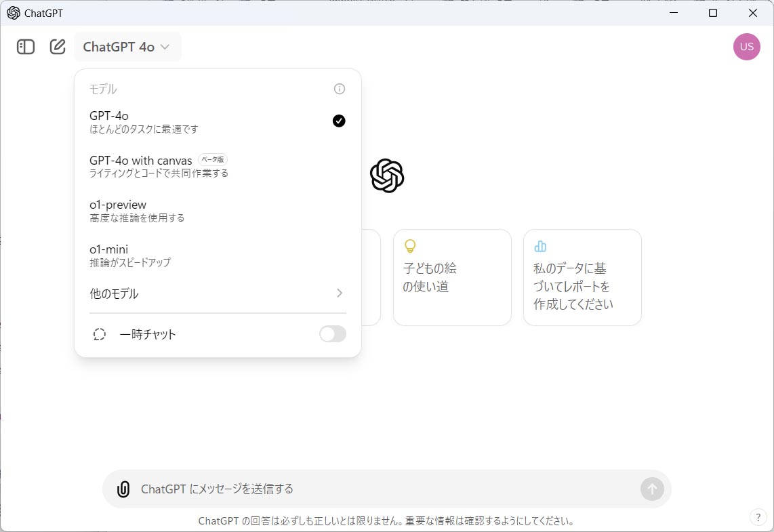Screen dimensions: 774x532
Task: Click the model info circle icon
Action: click(339, 89)
